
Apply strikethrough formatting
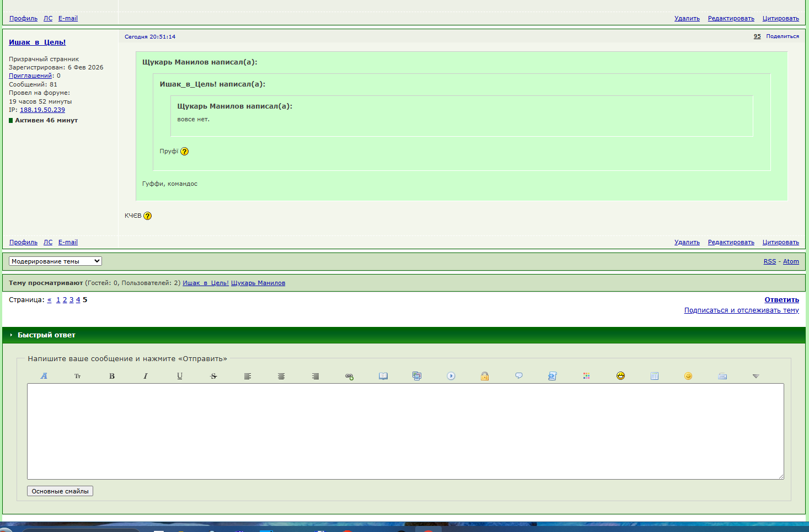point(213,376)
